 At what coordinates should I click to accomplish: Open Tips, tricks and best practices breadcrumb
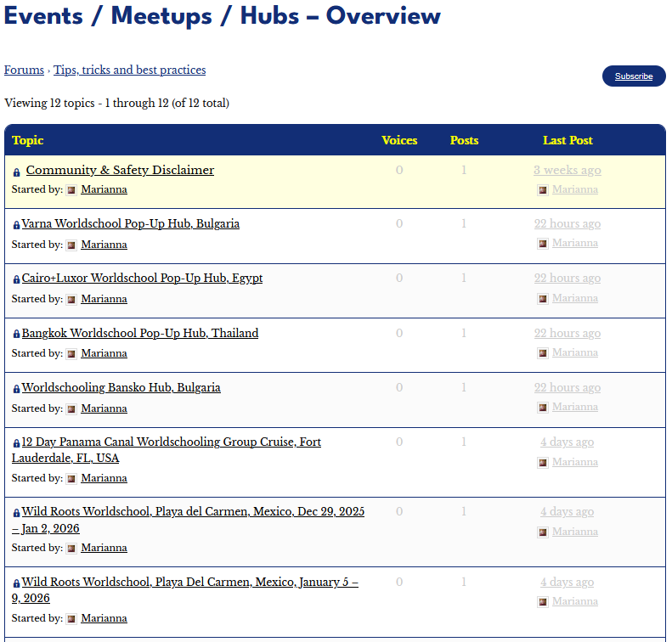[129, 70]
